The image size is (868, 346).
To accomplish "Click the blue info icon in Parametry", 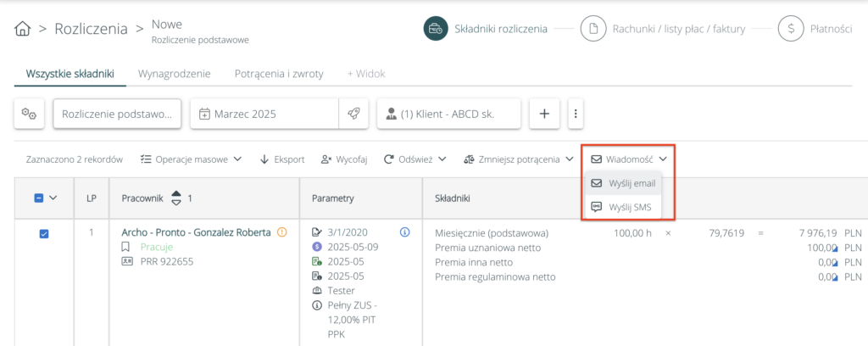I will point(404,232).
